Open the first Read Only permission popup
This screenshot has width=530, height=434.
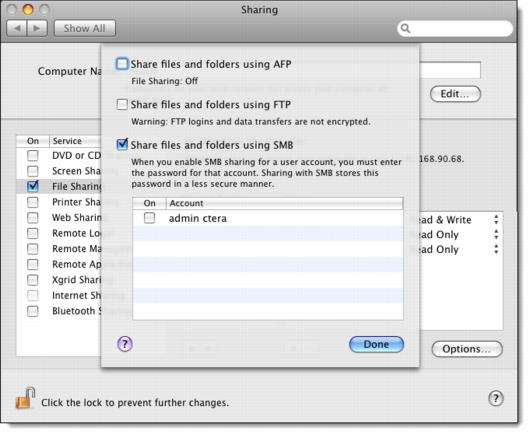pos(496,235)
